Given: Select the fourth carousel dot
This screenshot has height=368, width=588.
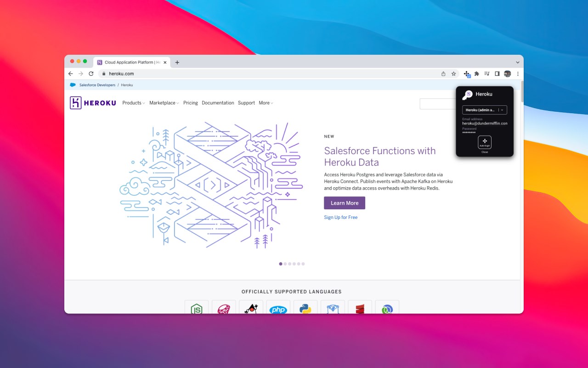Looking at the screenshot, I should click(294, 264).
